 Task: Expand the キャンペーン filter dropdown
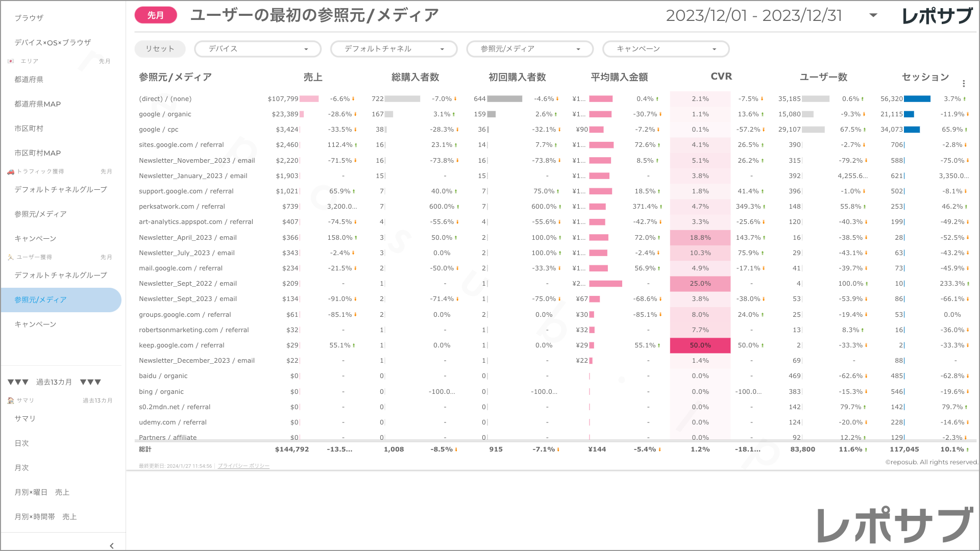tap(666, 49)
